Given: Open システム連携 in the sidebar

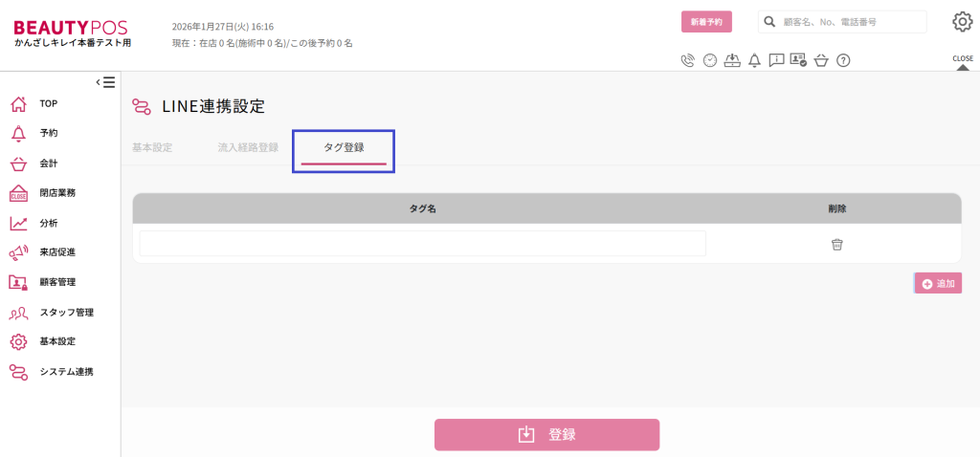Looking at the screenshot, I should 66,371.
